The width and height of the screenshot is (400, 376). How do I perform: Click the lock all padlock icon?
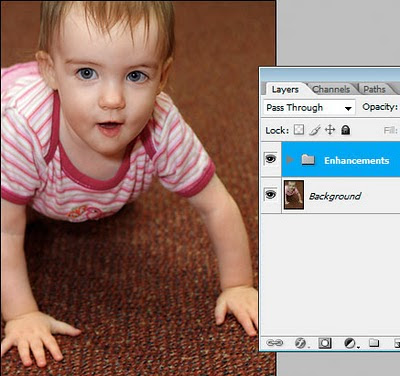[x=346, y=130]
